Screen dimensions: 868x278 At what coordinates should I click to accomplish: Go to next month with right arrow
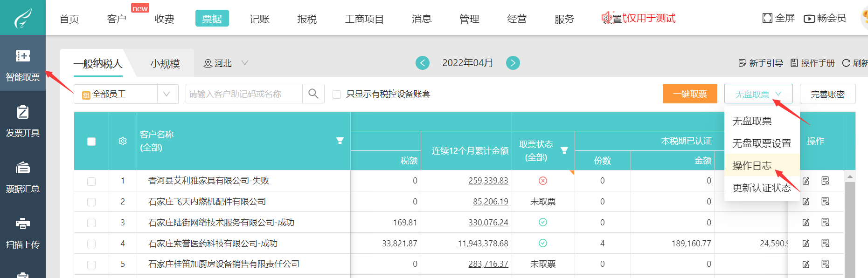pos(513,63)
